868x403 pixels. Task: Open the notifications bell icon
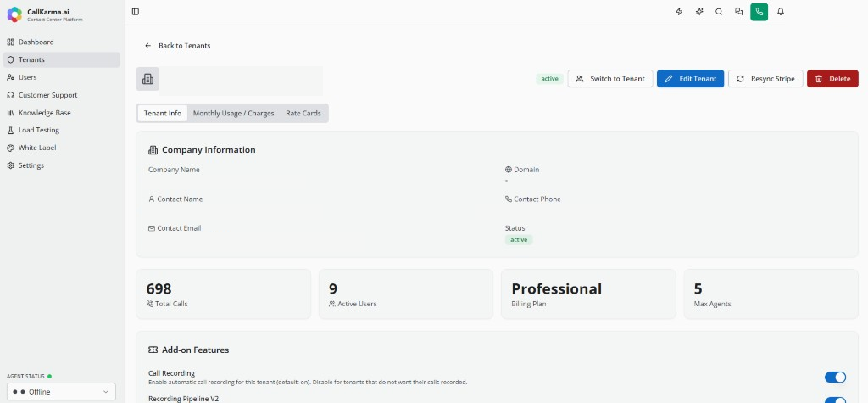click(781, 12)
